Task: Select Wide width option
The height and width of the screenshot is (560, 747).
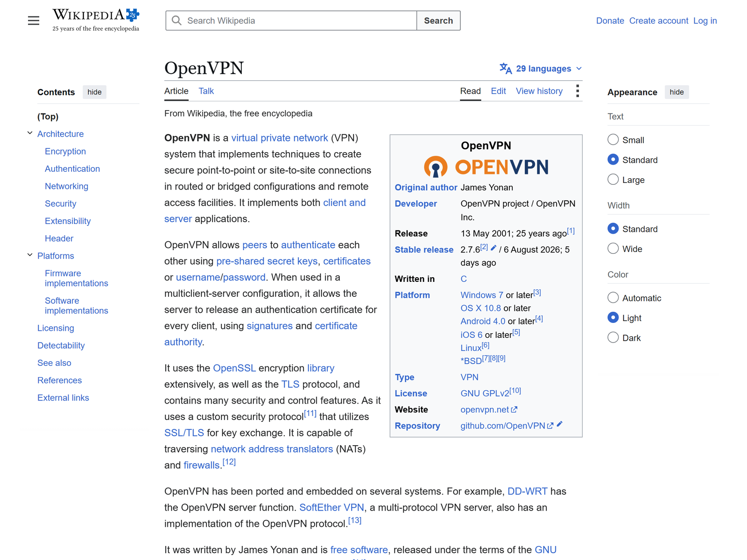Action: (x=613, y=249)
